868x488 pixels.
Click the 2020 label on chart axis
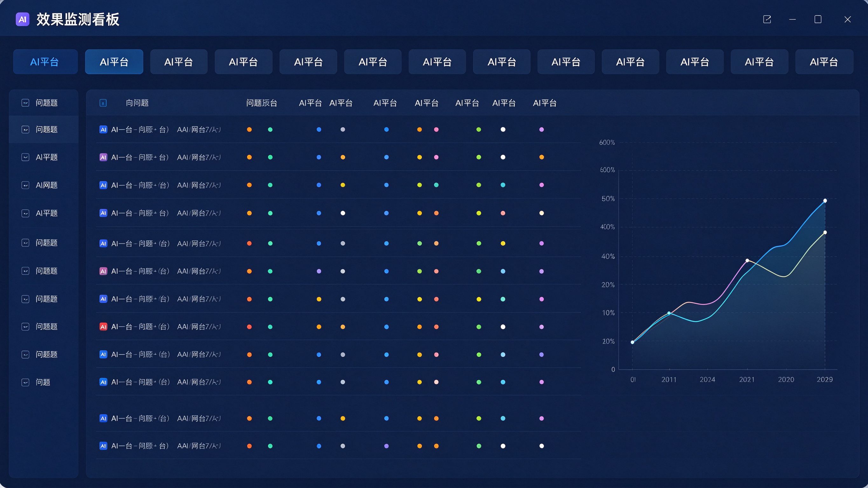click(x=786, y=380)
